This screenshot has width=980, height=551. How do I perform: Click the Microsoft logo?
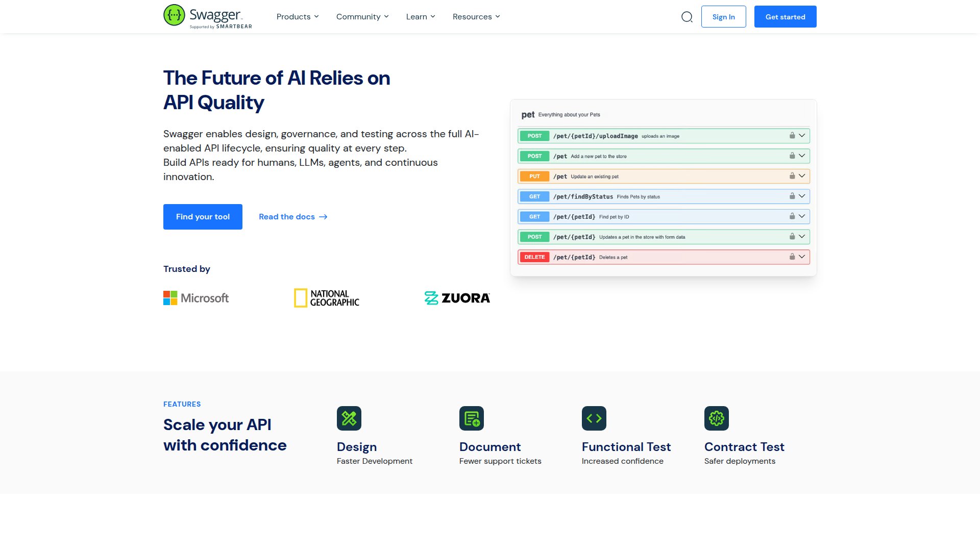[x=196, y=298]
